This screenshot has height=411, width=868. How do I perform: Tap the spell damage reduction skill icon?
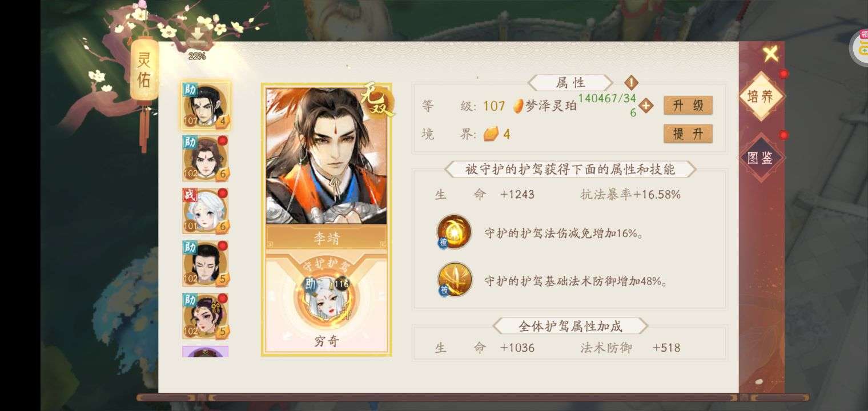[454, 232]
